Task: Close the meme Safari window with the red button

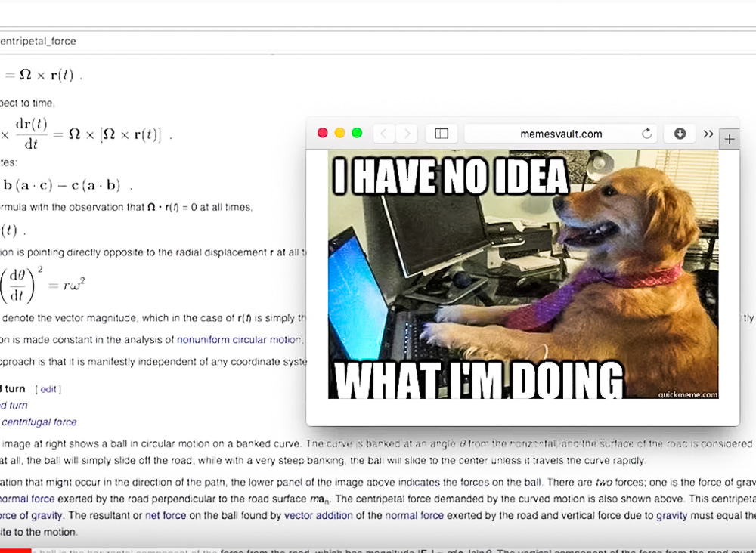Action: click(323, 133)
